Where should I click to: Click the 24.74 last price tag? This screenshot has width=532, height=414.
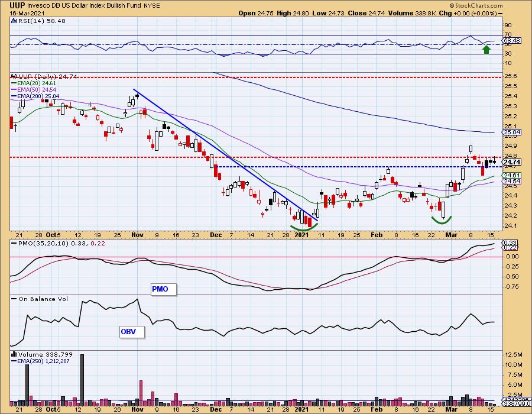click(512, 162)
